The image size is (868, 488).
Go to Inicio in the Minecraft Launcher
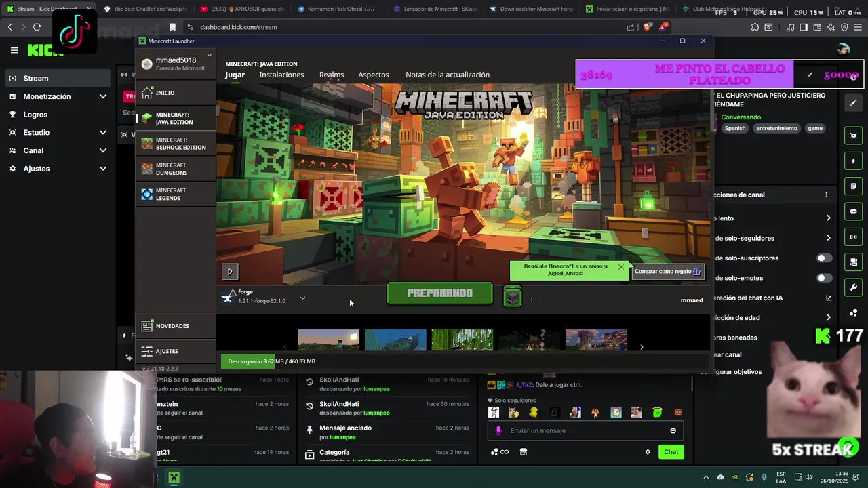tap(176, 93)
